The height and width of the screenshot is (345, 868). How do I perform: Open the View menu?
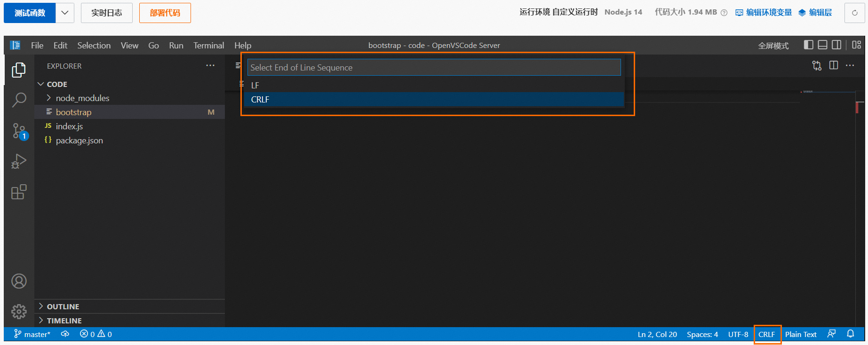[x=129, y=45]
